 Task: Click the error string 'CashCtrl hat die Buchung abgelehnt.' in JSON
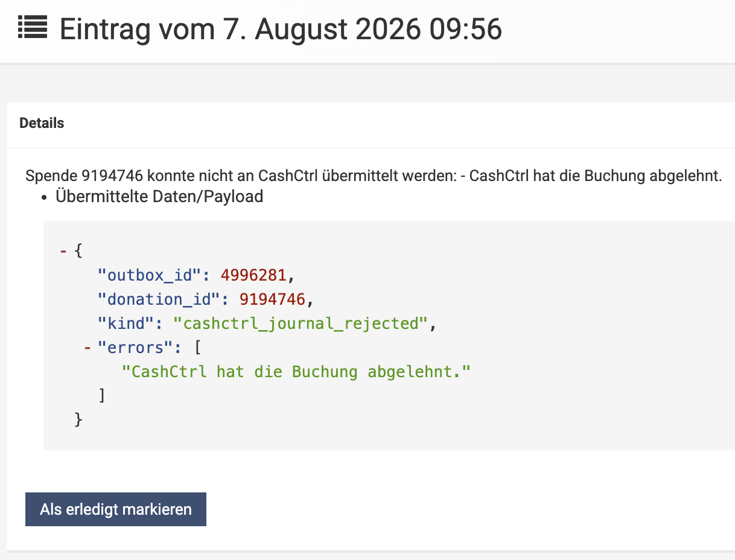tap(296, 372)
